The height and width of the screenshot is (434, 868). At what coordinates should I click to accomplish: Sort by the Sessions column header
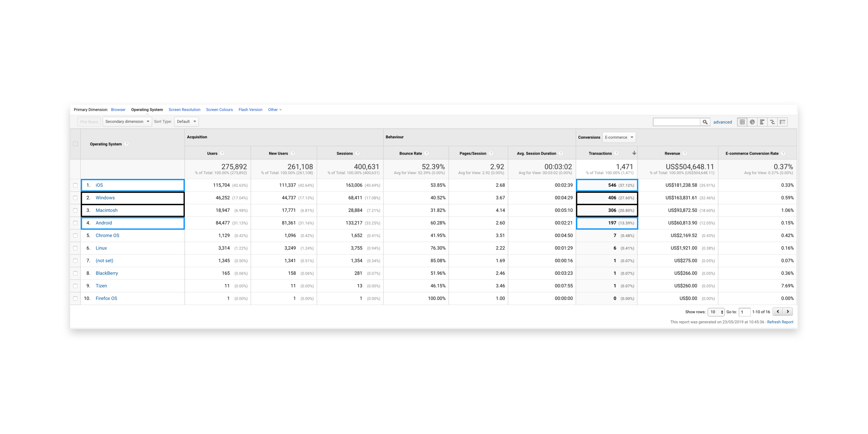pyautogui.click(x=344, y=153)
